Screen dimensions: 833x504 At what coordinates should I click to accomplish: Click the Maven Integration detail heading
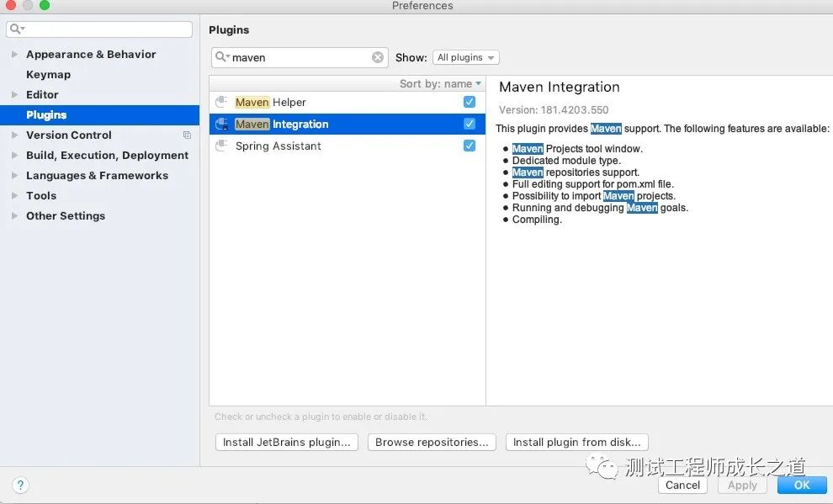pos(560,88)
